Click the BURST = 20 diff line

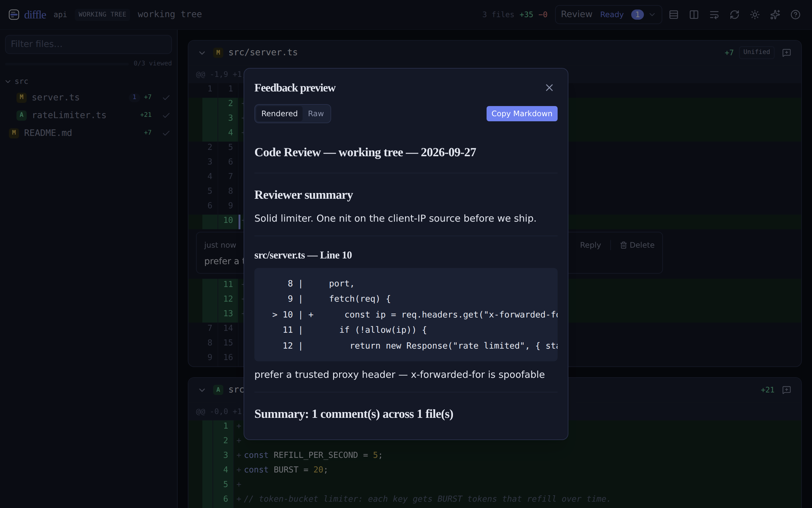coord(285,470)
